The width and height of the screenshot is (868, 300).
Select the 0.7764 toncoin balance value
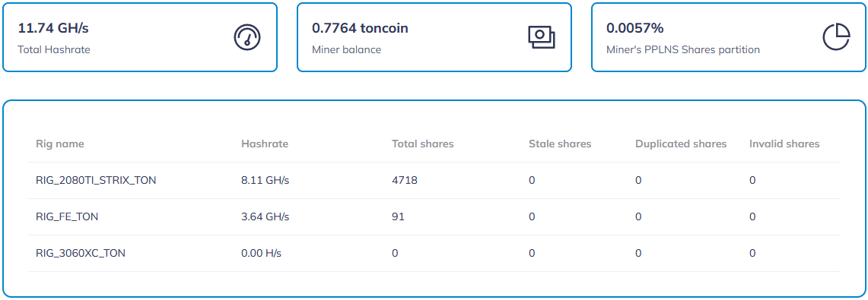[x=361, y=28]
